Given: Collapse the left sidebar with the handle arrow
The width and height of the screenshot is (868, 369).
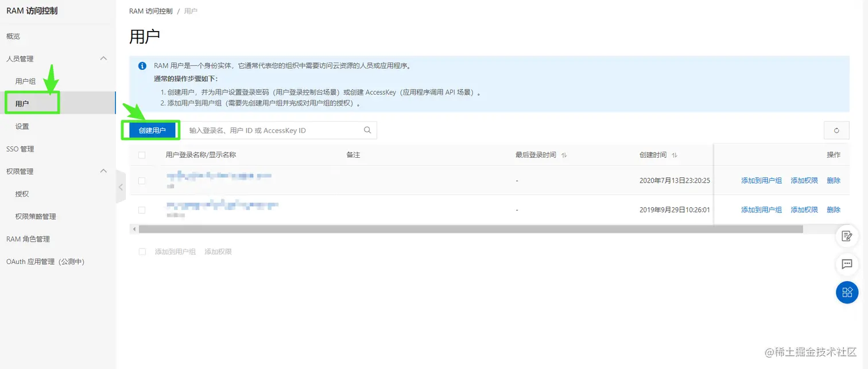Looking at the screenshot, I should pos(121,187).
